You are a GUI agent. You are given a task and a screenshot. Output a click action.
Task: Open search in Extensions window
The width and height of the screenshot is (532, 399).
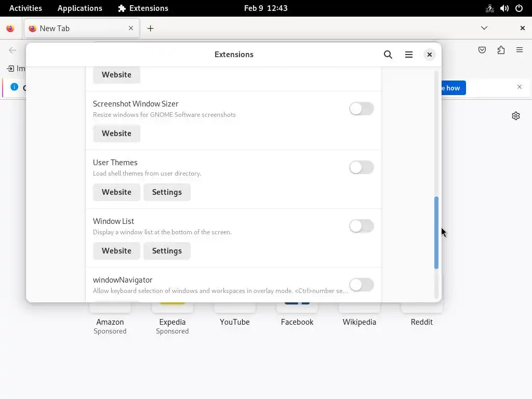388,55
